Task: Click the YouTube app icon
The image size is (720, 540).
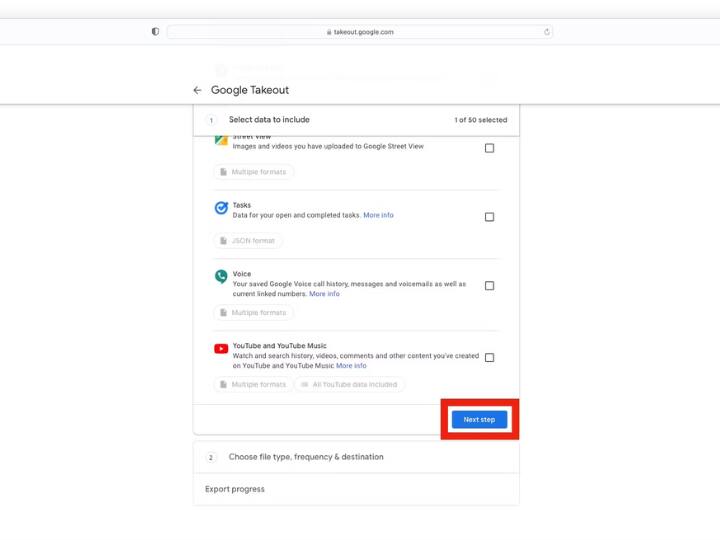Action: [221, 349]
